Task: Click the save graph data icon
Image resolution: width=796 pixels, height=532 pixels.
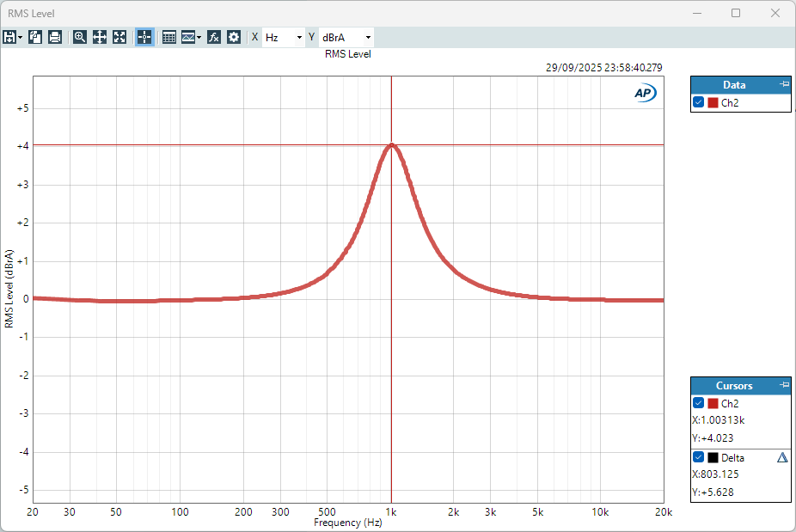Action: click(x=9, y=37)
